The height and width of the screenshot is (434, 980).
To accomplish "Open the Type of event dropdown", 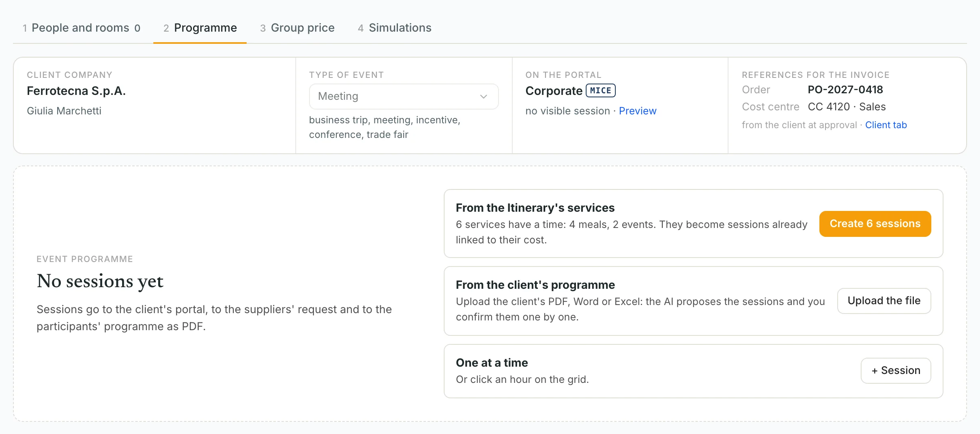I will [x=404, y=97].
